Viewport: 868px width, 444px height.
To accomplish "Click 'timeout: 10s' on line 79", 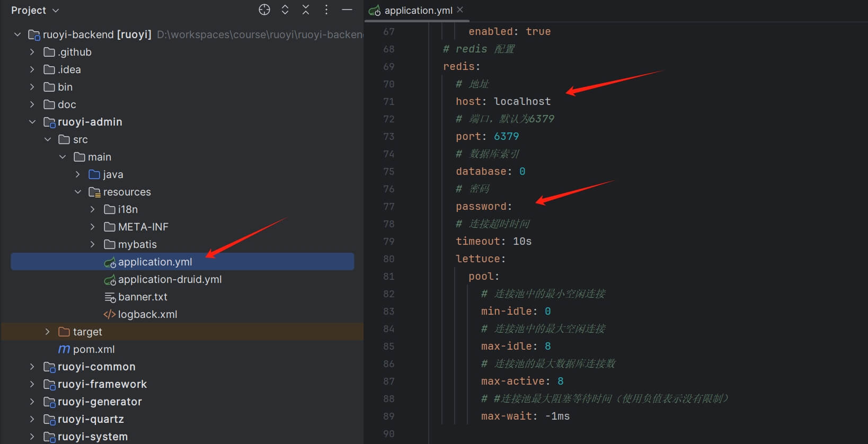I will pos(493,241).
